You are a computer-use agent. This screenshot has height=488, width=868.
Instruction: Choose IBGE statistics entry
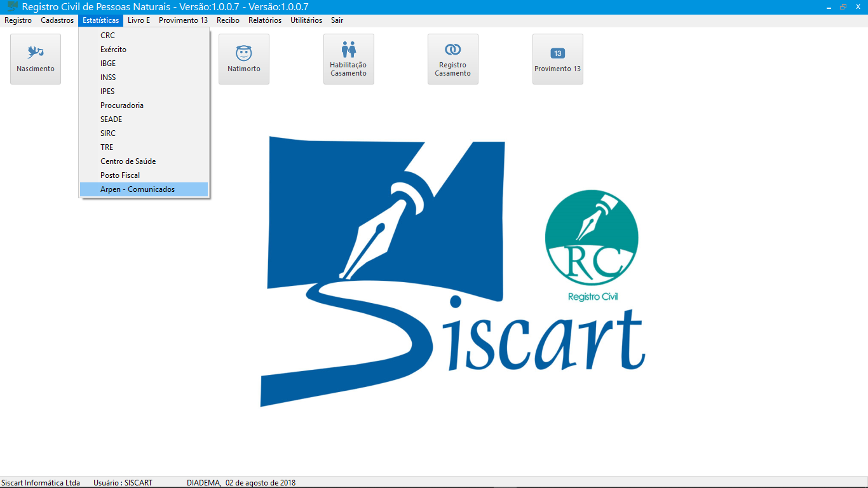pos(144,64)
